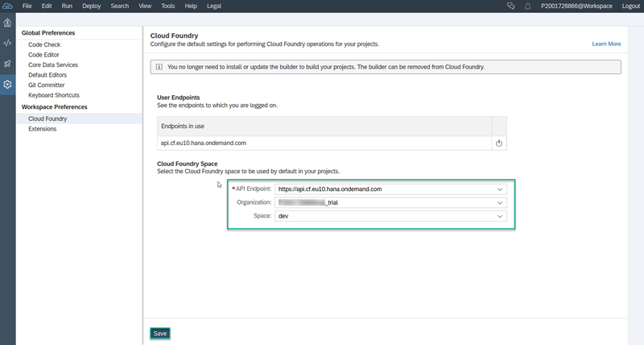Screen dimensions: 644x345
Task: Click the Organization field ending in _trial
Action: pyautogui.click(x=390, y=202)
